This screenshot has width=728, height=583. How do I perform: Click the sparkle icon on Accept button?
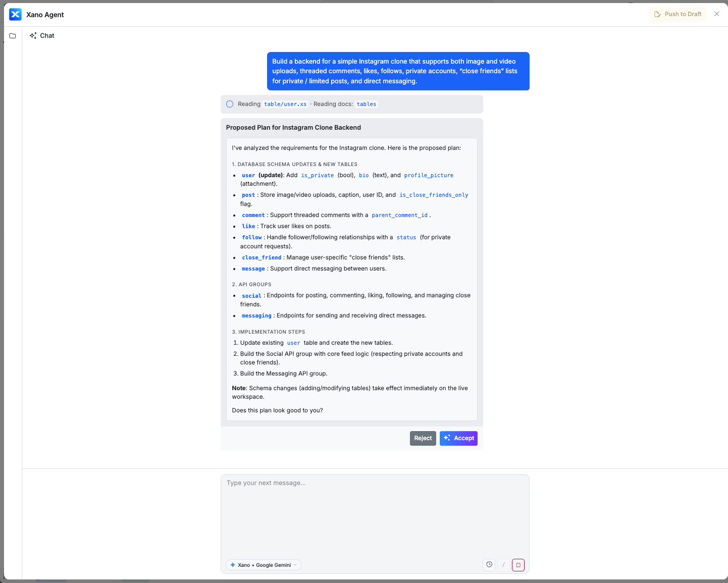pyautogui.click(x=447, y=438)
